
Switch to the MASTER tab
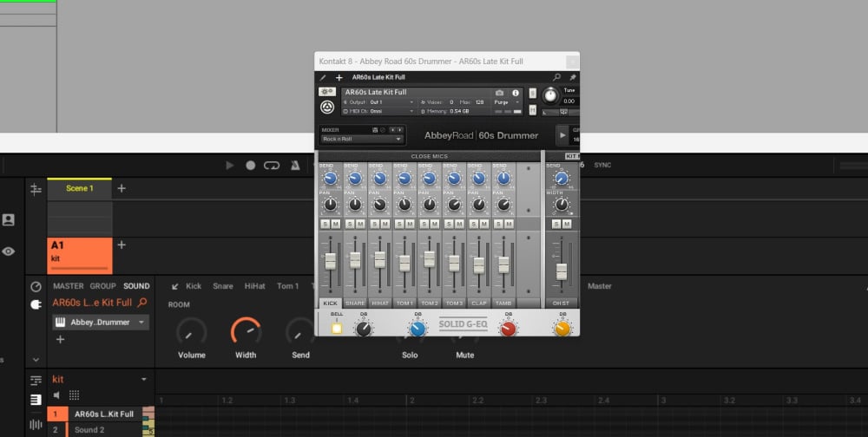69,285
